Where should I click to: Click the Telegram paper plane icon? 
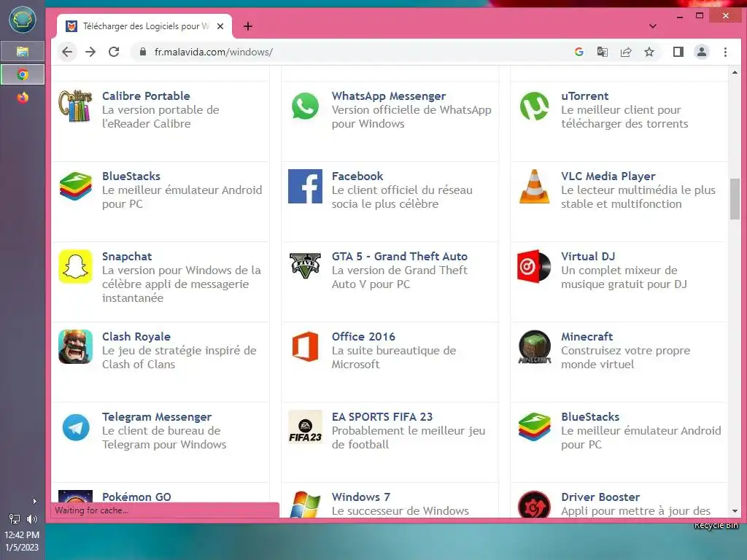75,427
